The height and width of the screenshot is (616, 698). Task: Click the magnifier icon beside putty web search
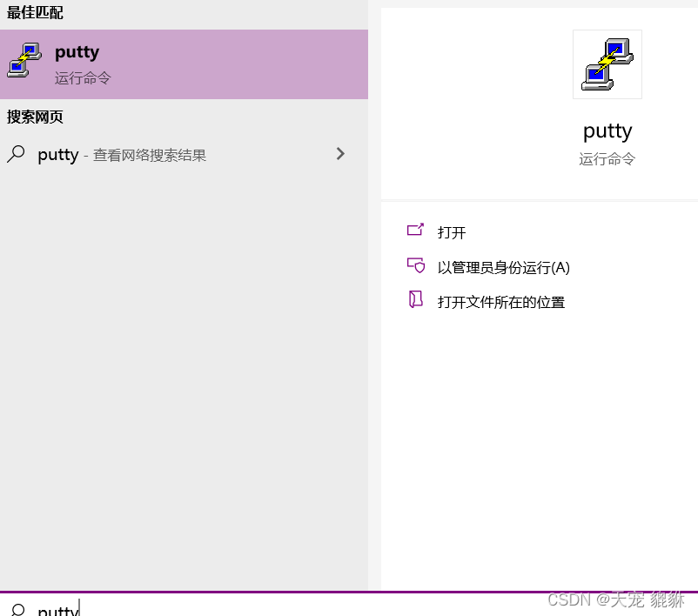pos(16,155)
